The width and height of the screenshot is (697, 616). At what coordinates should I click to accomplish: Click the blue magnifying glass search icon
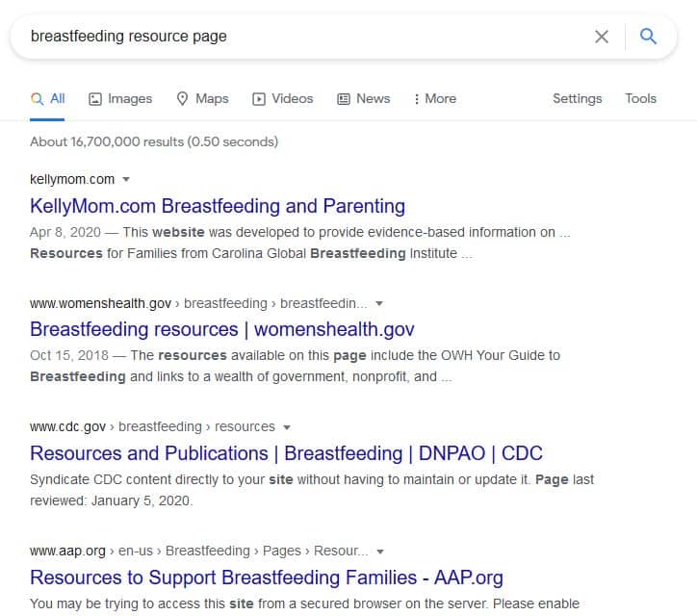[649, 37]
